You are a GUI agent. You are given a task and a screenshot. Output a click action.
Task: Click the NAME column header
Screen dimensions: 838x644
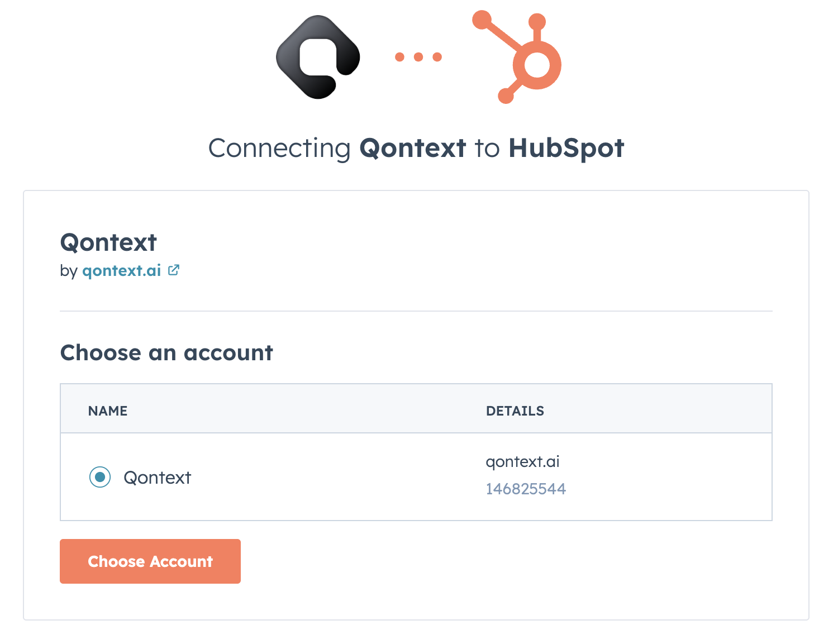[x=107, y=411]
